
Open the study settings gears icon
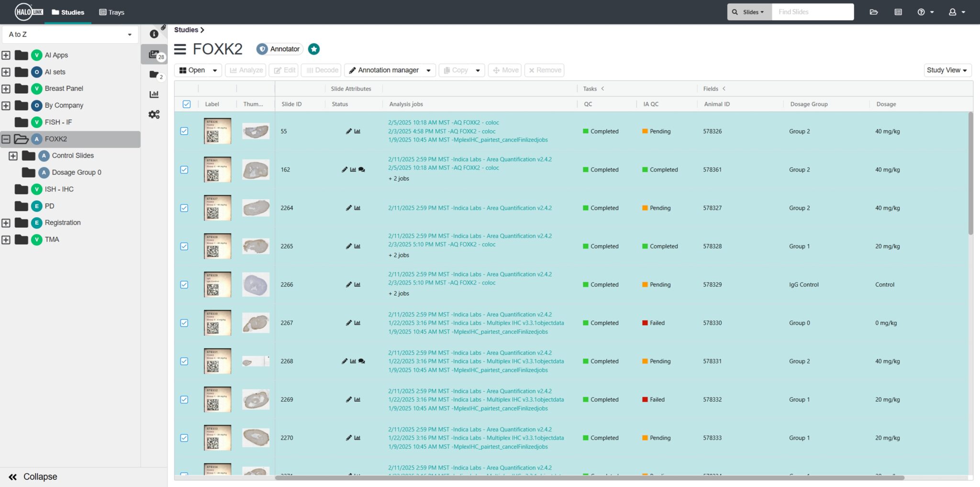pos(154,114)
